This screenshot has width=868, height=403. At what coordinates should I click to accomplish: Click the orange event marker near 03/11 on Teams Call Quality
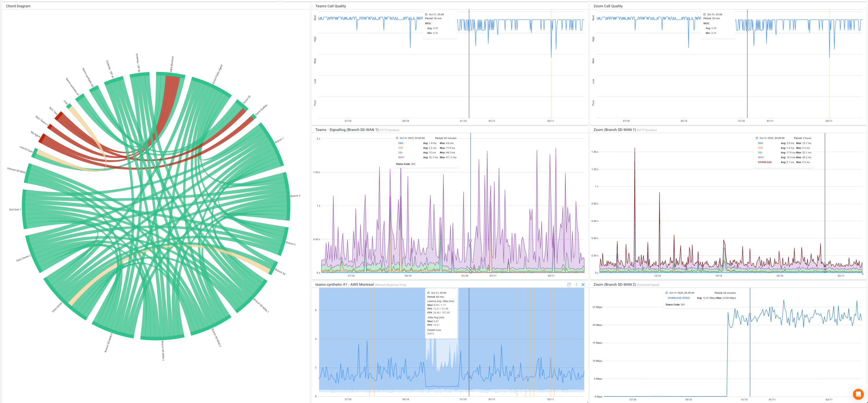pyautogui.click(x=551, y=67)
